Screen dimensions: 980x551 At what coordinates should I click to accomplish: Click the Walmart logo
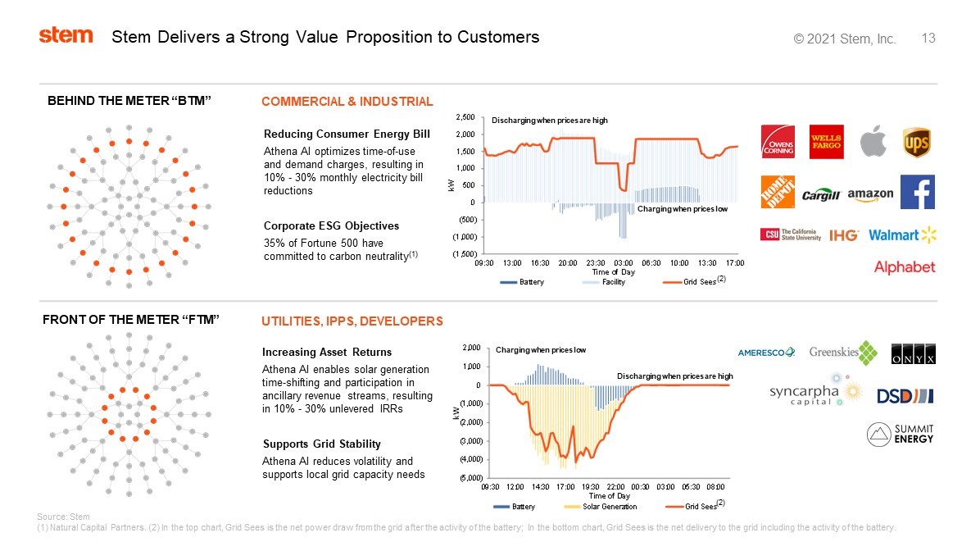(901, 235)
